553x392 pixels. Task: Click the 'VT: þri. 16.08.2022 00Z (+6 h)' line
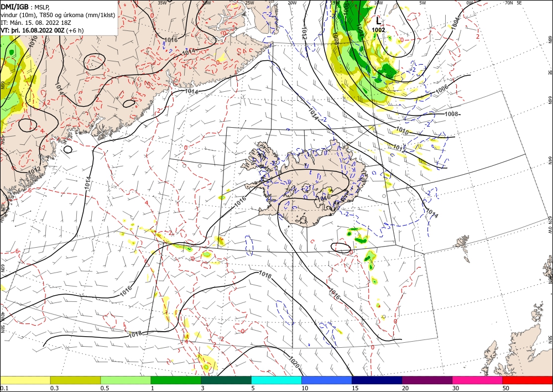point(43,30)
